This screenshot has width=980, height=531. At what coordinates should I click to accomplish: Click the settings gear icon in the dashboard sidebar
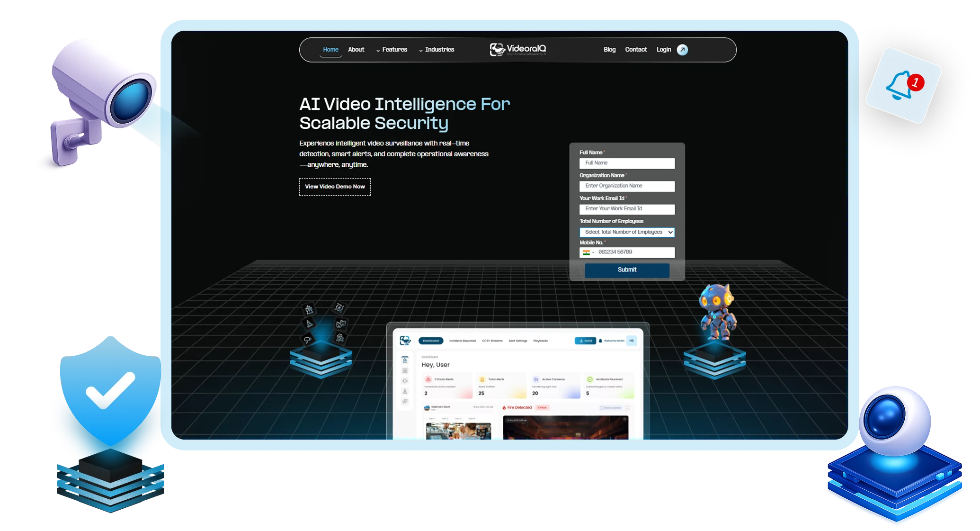[405, 381]
